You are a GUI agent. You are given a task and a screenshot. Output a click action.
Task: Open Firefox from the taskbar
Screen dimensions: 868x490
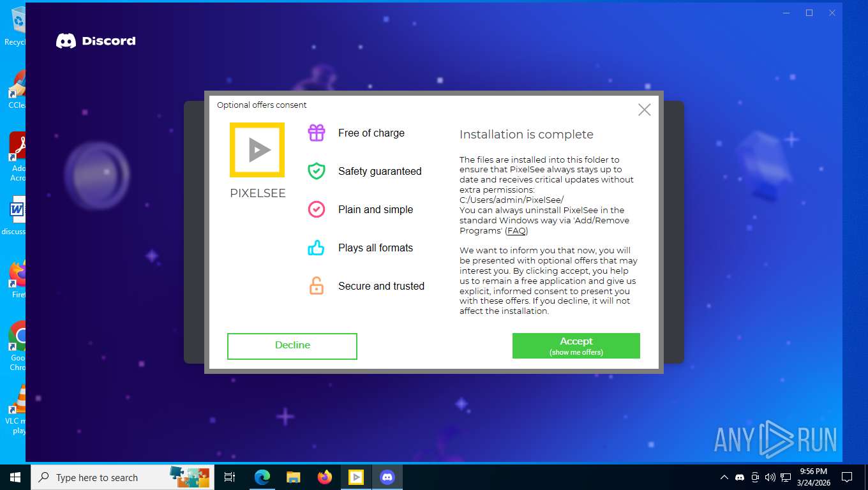325,477
